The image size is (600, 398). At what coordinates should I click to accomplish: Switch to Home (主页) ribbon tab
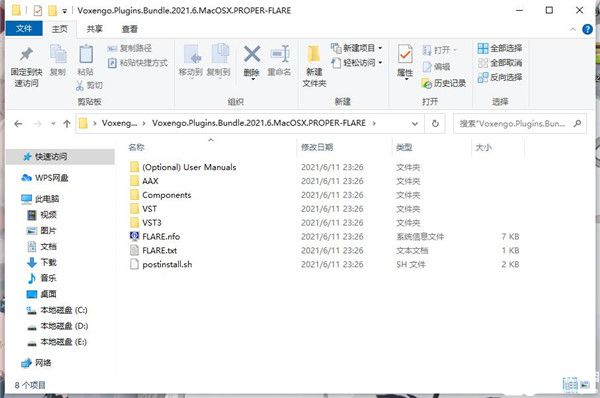60,29
